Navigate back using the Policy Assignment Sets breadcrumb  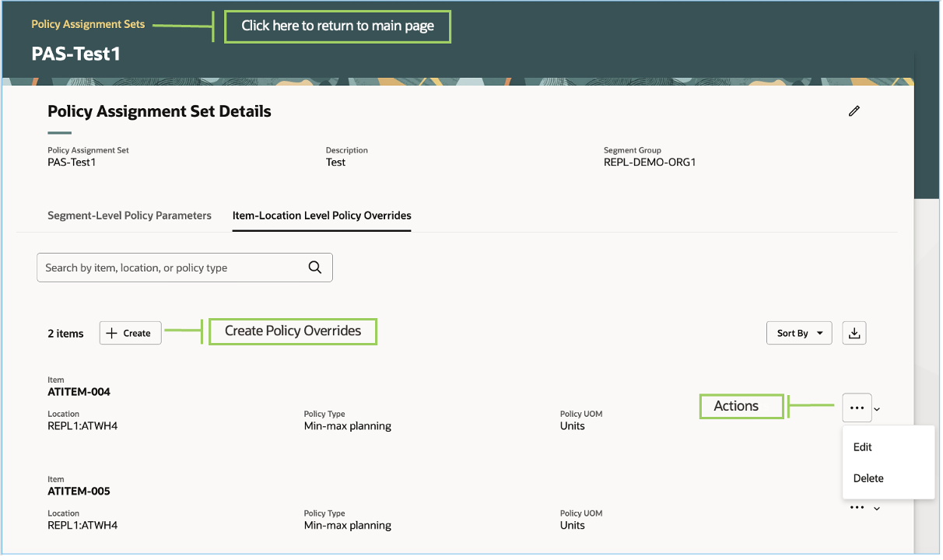[87, 24]
